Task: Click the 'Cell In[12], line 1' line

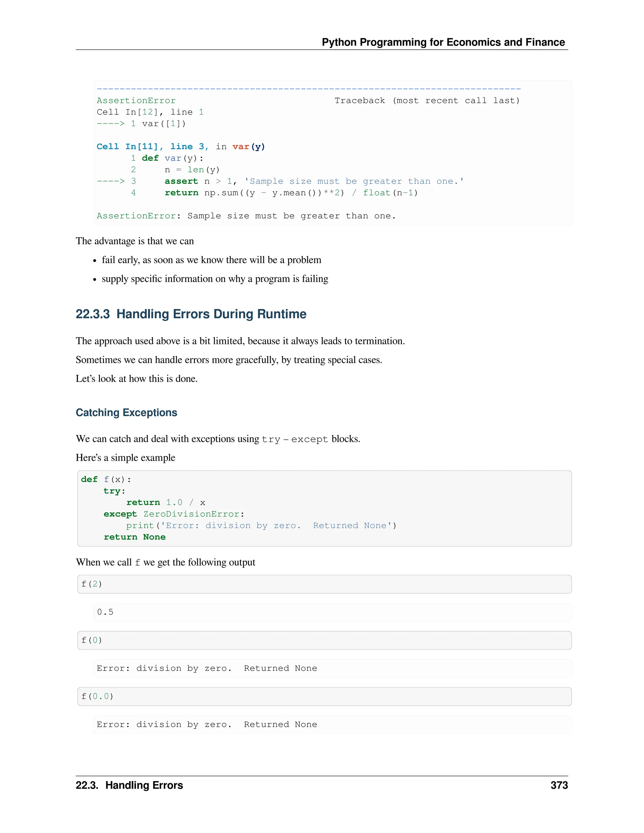Action: pyautogui.click(x=150, y=112)
